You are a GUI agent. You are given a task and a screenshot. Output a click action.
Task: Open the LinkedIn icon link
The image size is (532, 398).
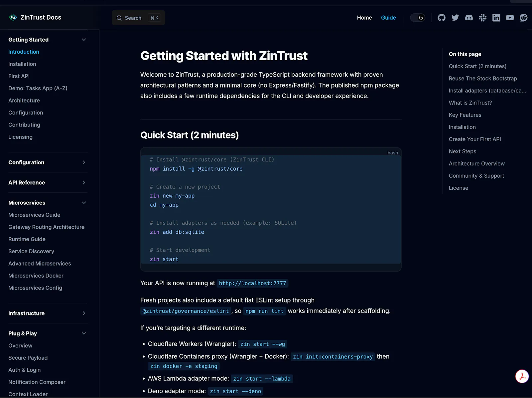(x=496, y=18)
